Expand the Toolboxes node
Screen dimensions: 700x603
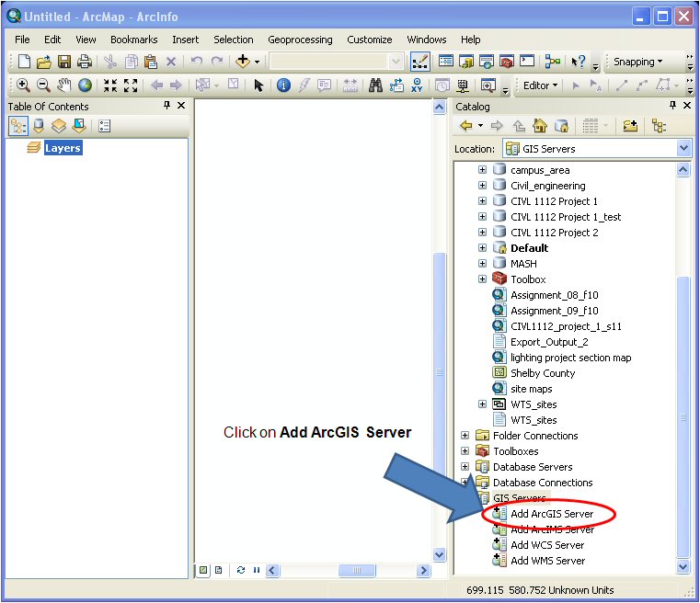coord(465,450)
